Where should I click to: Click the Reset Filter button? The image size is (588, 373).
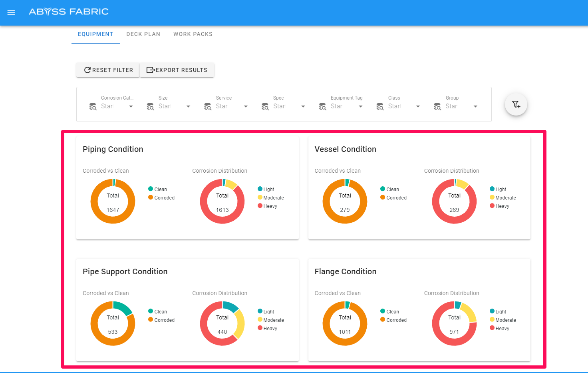(x=108, y=70)
